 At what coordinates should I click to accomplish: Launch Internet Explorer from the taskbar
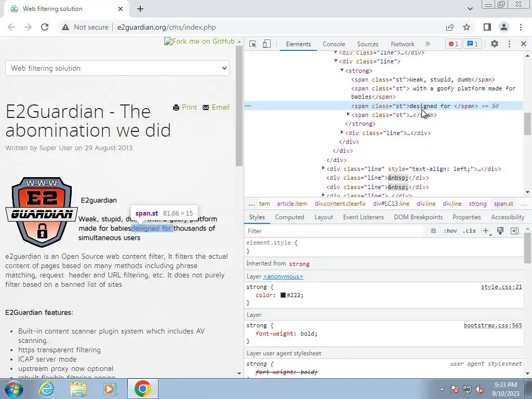click(x=46, y=389)
